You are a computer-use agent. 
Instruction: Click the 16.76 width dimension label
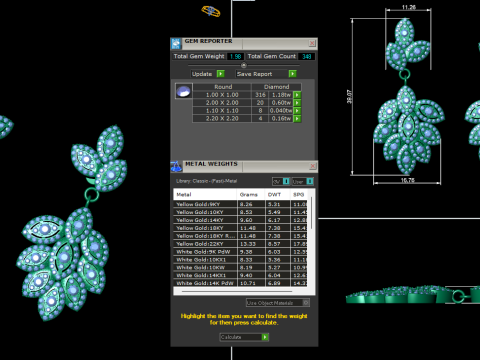pos(407,180)
